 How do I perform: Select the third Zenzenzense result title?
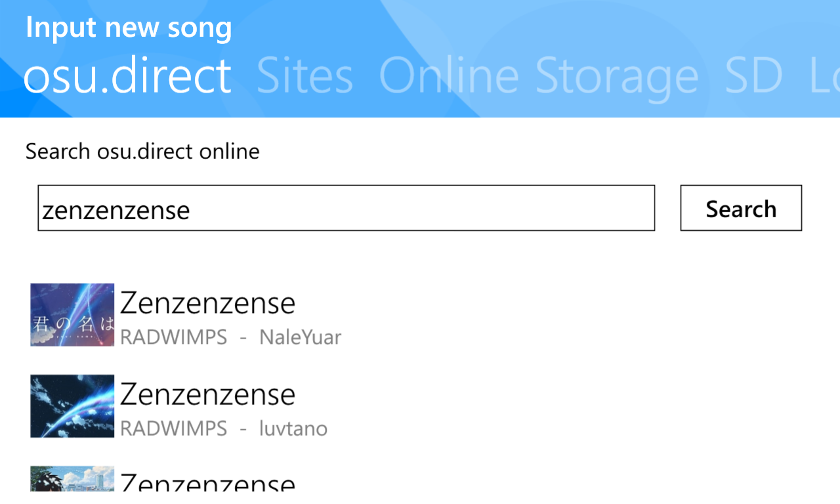click(207, 482)
